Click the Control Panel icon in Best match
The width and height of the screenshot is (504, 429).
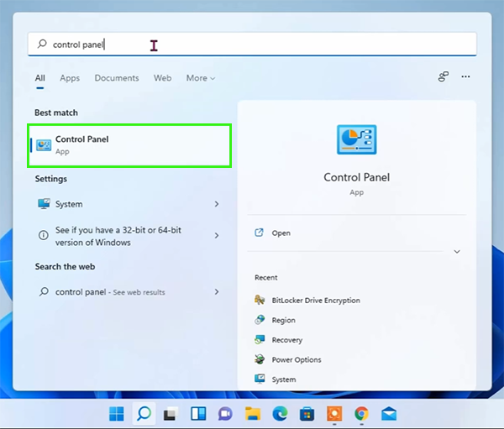coord(44,145)
